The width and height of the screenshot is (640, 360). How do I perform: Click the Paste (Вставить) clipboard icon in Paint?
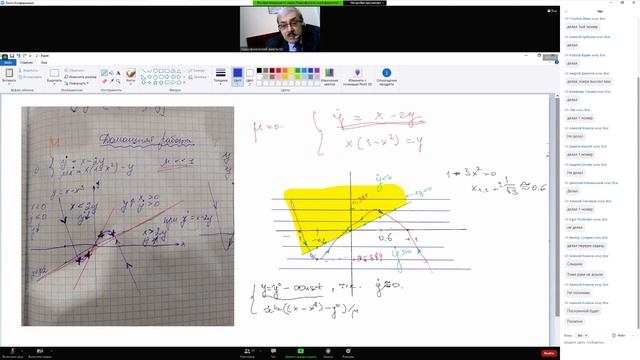click(x=9, y=73)
